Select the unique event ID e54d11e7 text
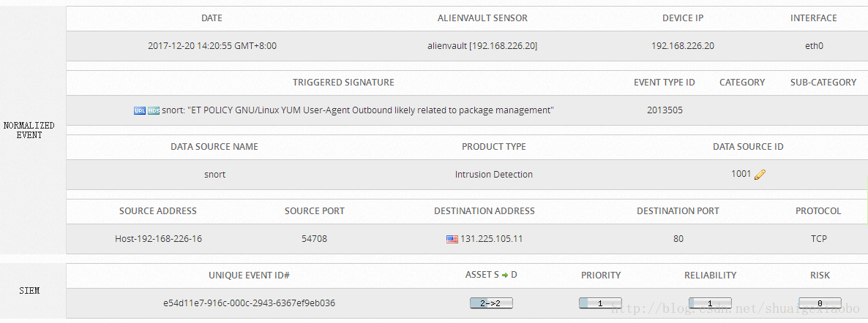 249,303
